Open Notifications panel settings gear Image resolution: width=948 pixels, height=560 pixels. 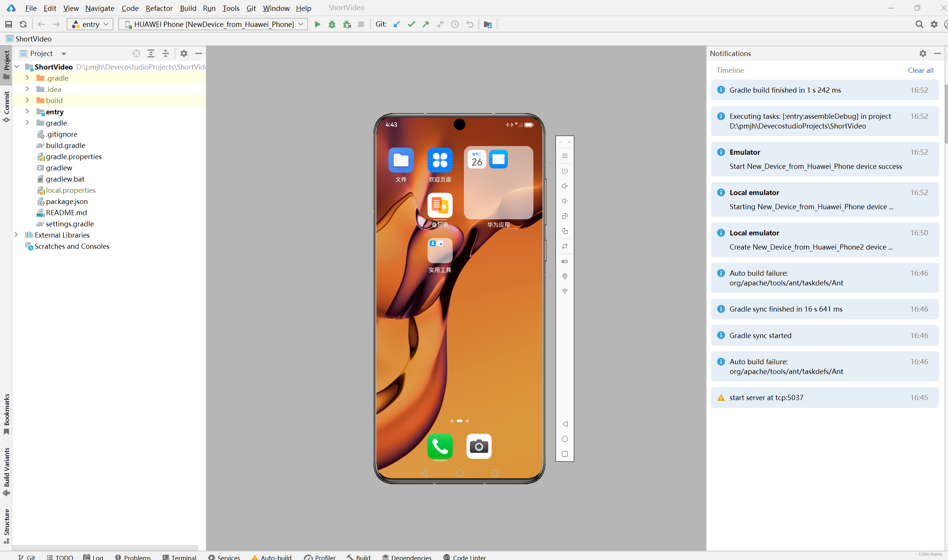click(923, 53)
